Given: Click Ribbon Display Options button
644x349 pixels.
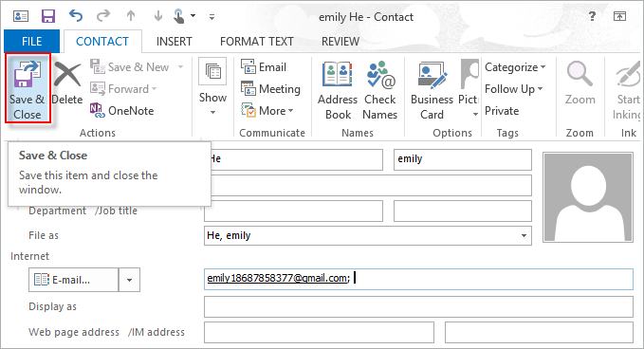Looking at the screenshot, I should click(619, 16).
